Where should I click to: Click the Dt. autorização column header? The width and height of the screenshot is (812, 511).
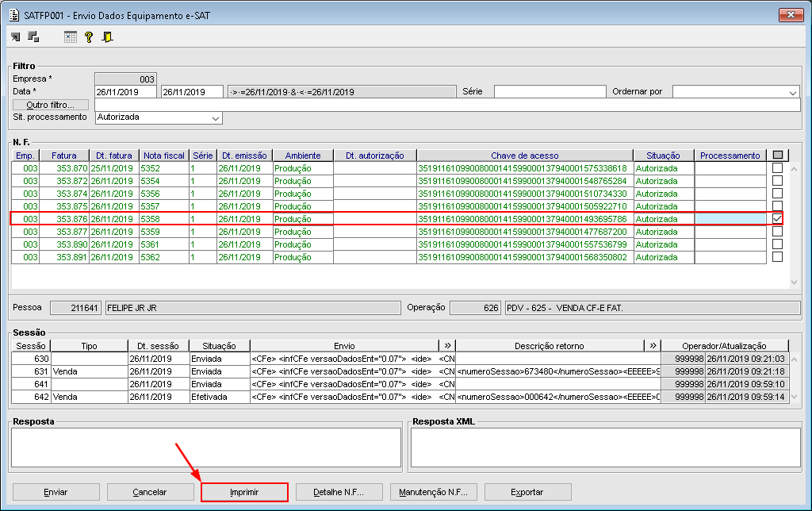tap(375, 156)
